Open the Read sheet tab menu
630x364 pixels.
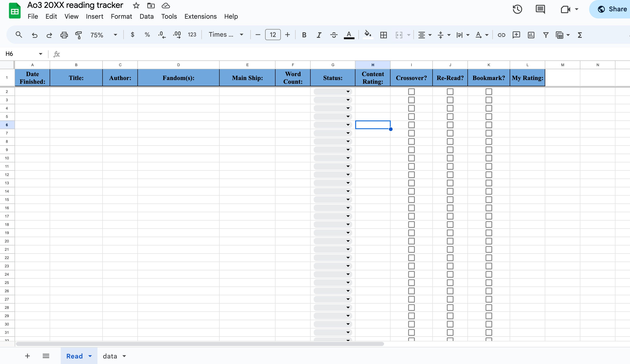90,356
